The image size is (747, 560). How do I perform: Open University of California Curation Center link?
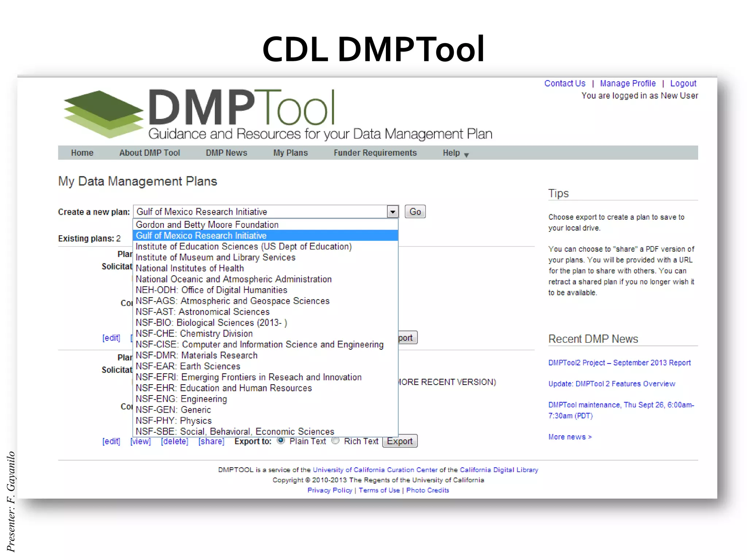click(375, 470)
